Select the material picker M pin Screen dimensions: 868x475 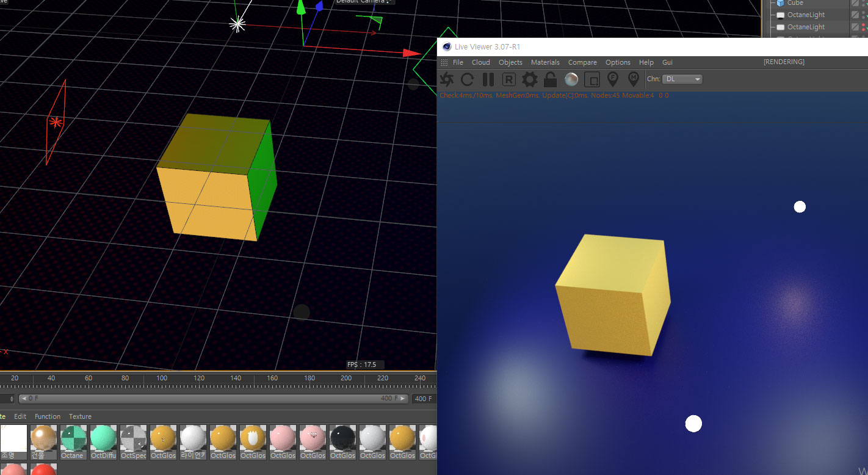point(634,79)
